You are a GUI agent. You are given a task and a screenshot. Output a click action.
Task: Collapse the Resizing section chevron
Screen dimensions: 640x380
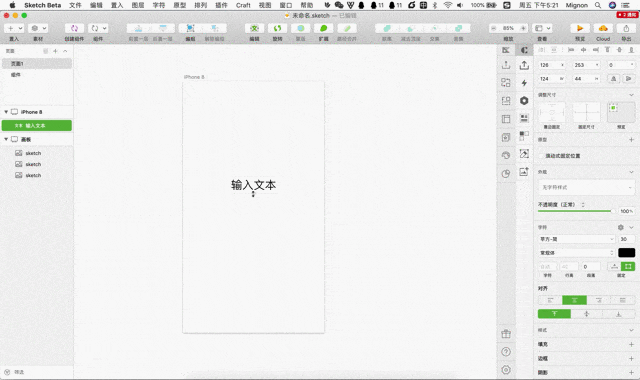point(631,95)
